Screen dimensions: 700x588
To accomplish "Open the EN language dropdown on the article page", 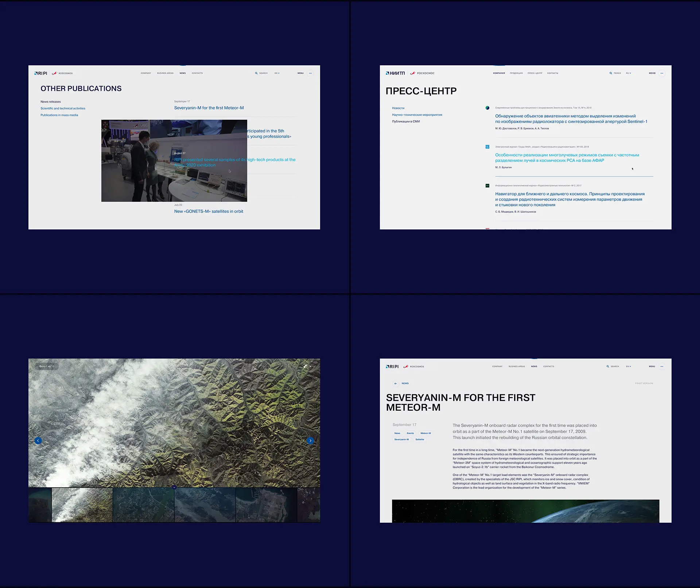I will (x=629, y=367).
